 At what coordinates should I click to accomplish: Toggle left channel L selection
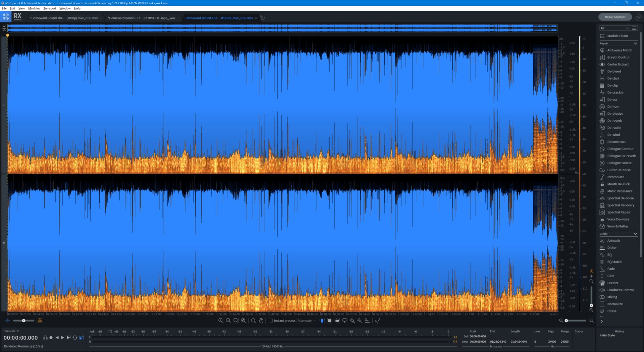click(x=4, y=105)
